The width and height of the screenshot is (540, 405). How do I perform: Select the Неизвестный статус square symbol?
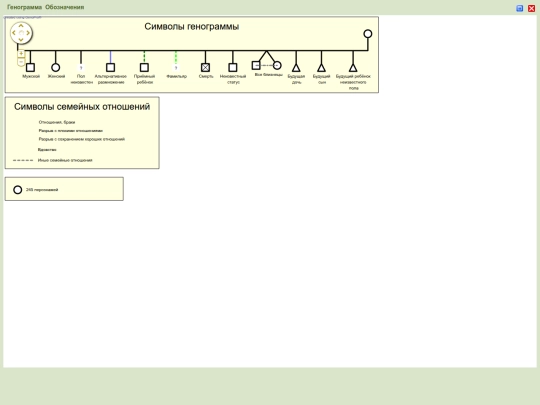[x=233, y=68]
